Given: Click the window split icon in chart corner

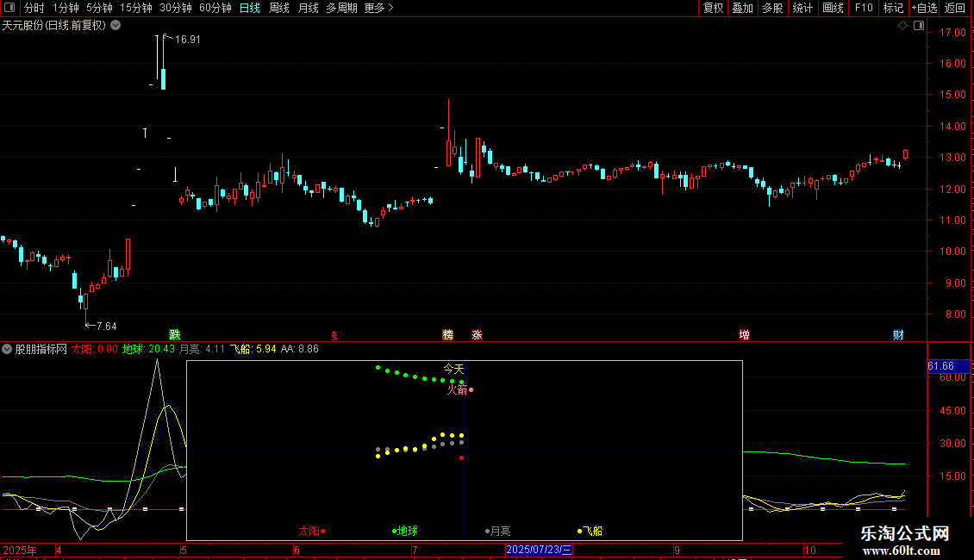Looking at the screenshot, I should click(x=919, y=26).
